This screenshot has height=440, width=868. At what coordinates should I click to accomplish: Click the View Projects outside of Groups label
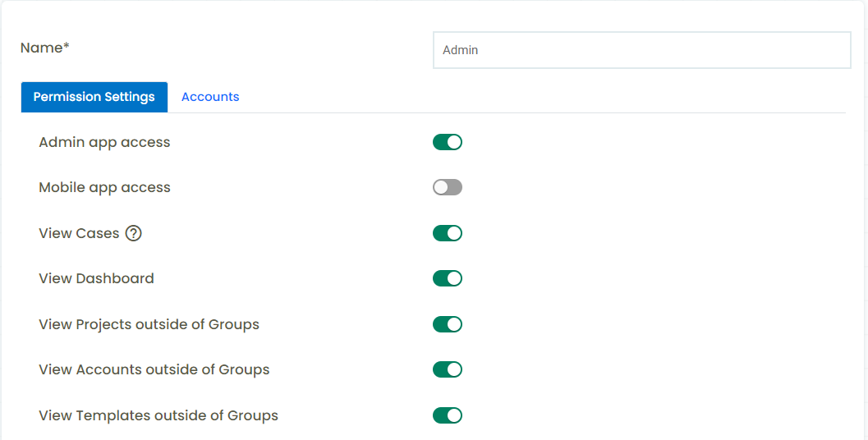[149, 324]
